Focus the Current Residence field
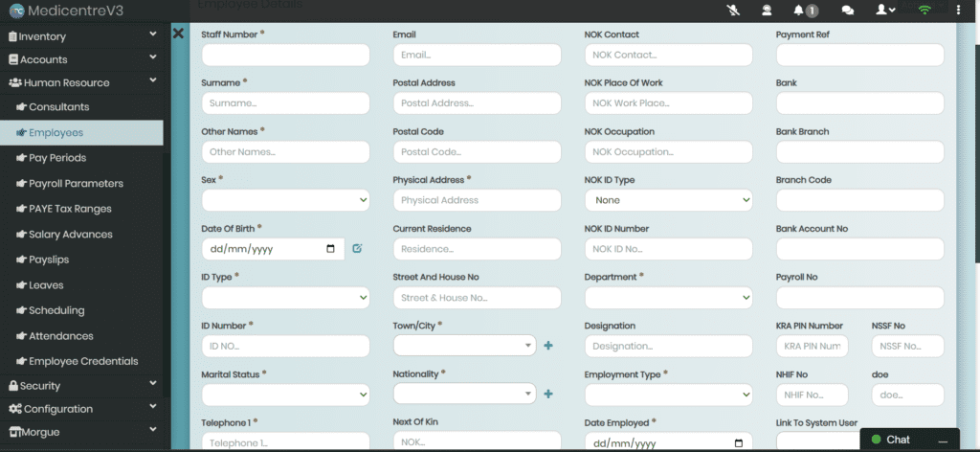This screenshot has width=980, height=452. pyautogui.click(x=477, y=249)
